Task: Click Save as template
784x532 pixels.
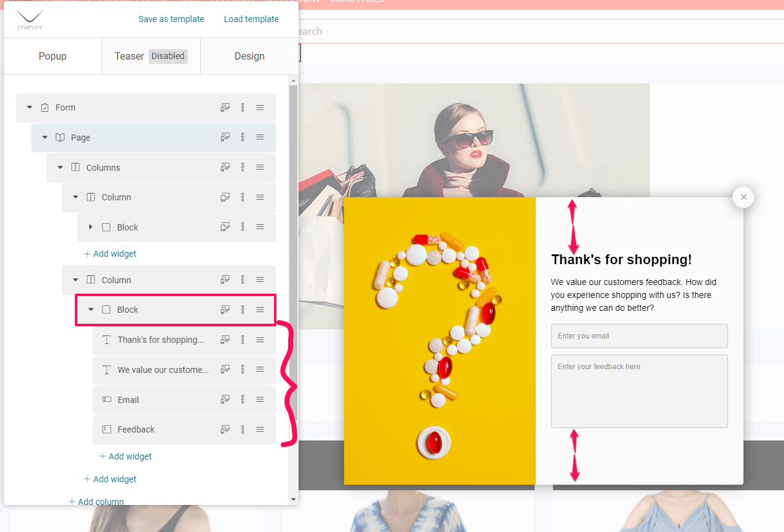Action: coord(171,19)
